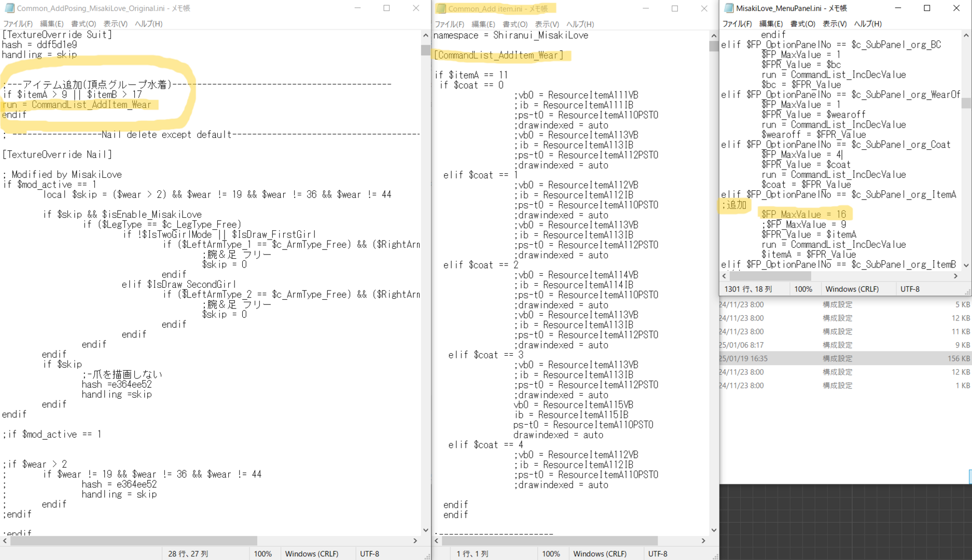Image resolution: width=972 pixels, height=560 pixels.
Task: Click scroll-down arrow in MisakiLove_MenuPanel window
Action: pos(966,265)
